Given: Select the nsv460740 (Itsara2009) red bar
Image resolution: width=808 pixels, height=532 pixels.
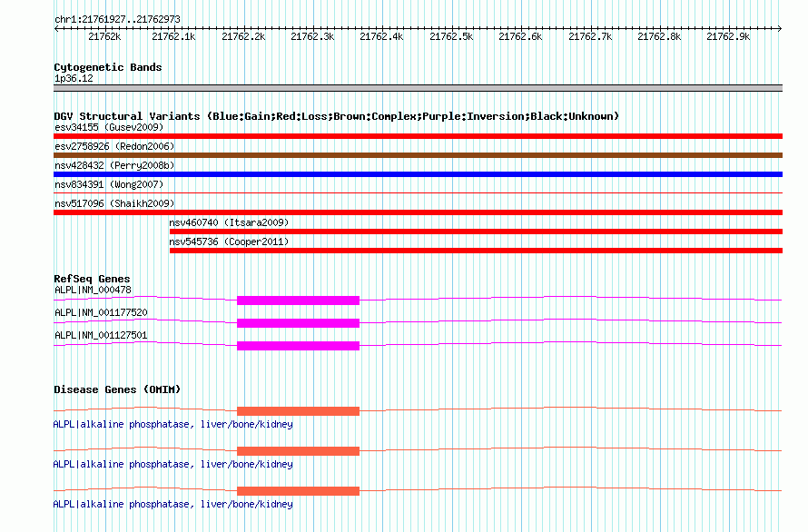Looking at the screenshot, I should (476, 232).
